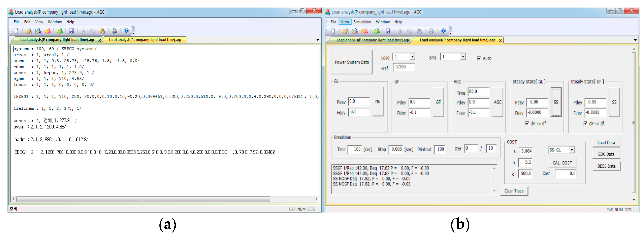Switch to second document tab in left window
Viewport: 644px width, 237px height.
coord(145,40)
